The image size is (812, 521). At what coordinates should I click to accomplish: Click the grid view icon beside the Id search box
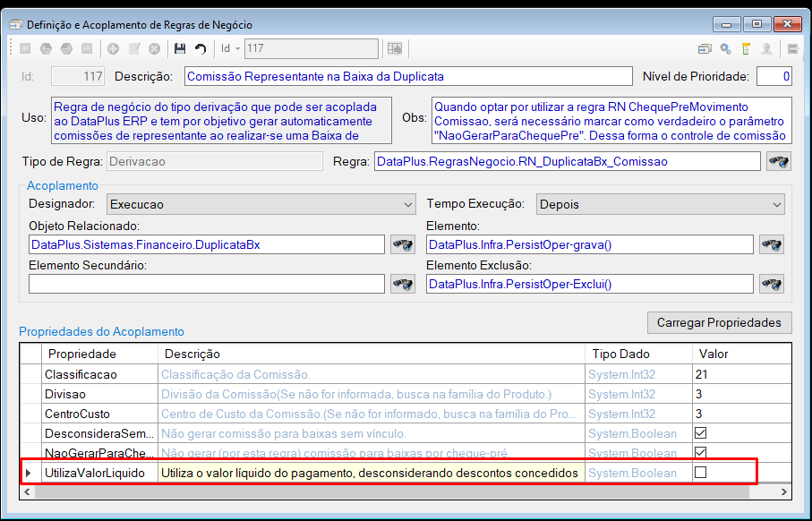click(395, 48)
